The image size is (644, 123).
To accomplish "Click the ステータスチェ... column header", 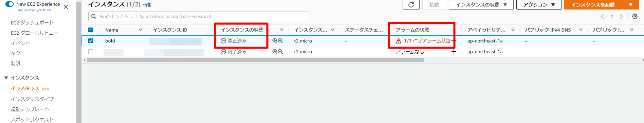I will click(364, 30).
